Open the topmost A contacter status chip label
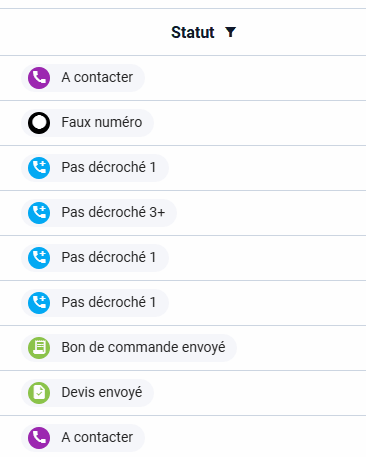 (x=97, y=77)
